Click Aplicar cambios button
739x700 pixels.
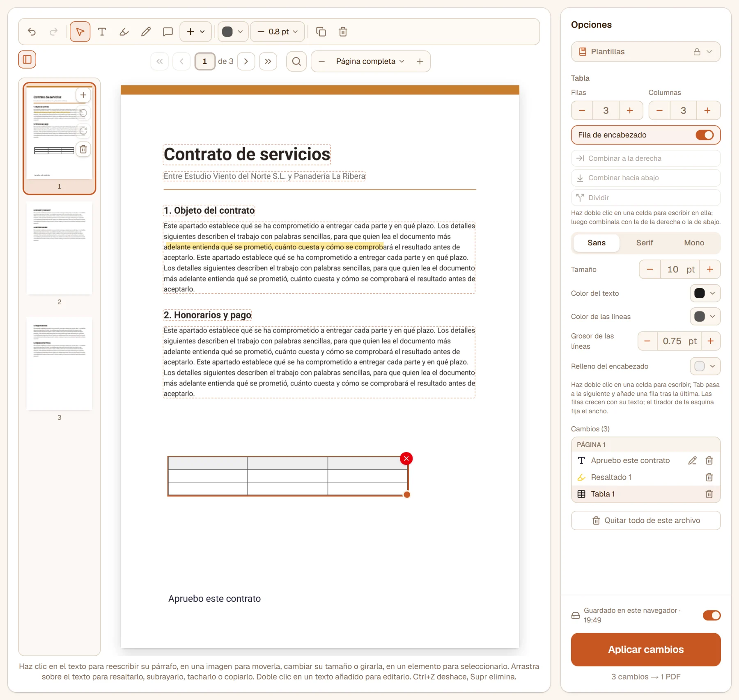[645, 649]
